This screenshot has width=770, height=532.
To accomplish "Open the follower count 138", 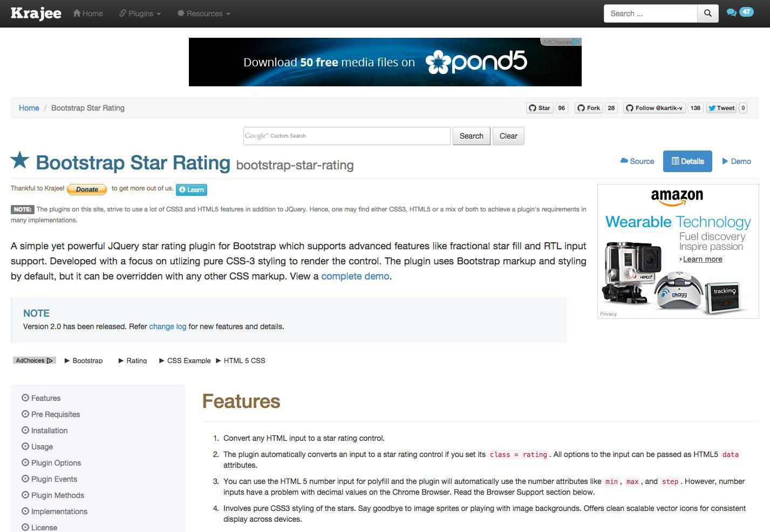I will click(x=696, y=108).
